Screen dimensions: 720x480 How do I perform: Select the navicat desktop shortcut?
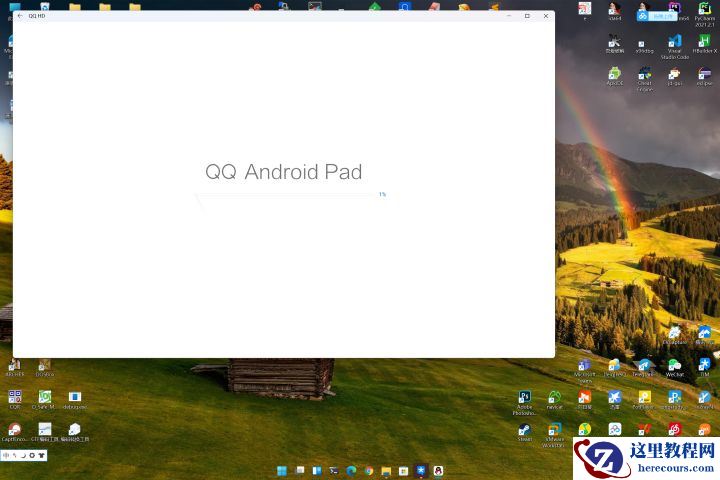(554, 400)
